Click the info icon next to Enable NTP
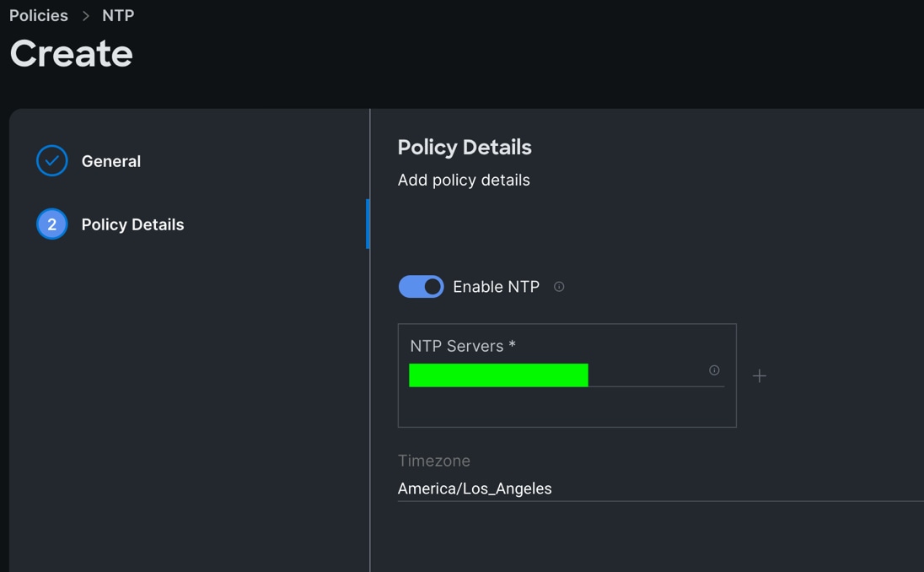The height and width of the screenshot is (572, 924). pyautogui.click(x=559, y=287)
